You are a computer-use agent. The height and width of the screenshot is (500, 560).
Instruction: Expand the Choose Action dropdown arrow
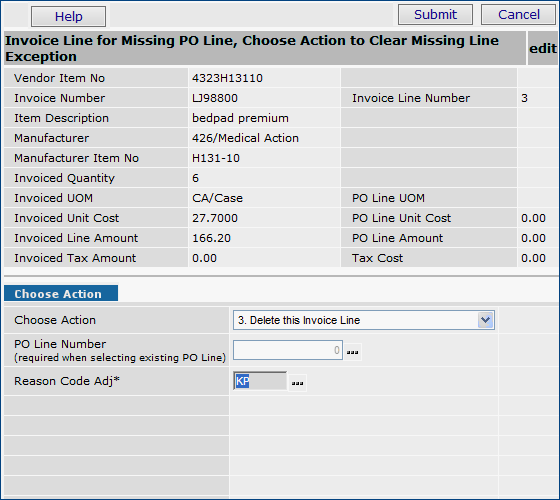click(485, 320)
